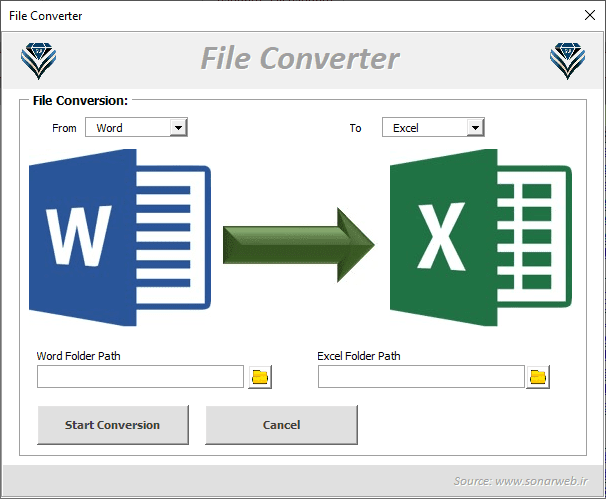Start Conversion button click
606x499 pixels.
[x=113, y=425]
